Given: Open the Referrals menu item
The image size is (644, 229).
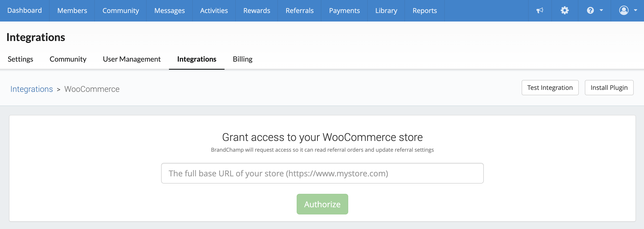Looking at the screenshot, I should click(299, 11).
